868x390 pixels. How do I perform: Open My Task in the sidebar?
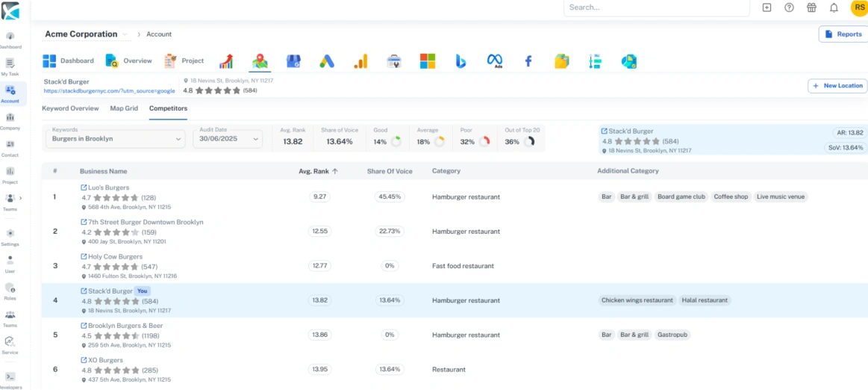(x=10, y=67)
